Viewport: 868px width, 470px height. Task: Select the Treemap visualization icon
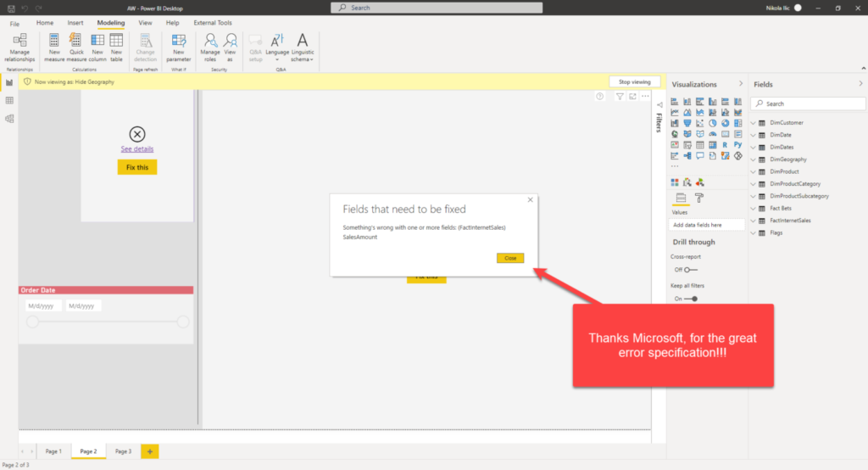pyautogui.click(x=738, y=123)
